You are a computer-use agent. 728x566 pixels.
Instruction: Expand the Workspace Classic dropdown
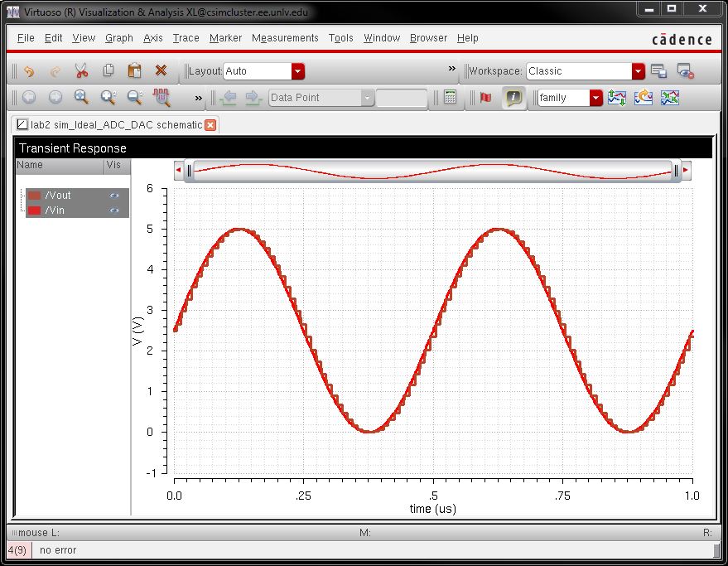(x=638, y=71)
